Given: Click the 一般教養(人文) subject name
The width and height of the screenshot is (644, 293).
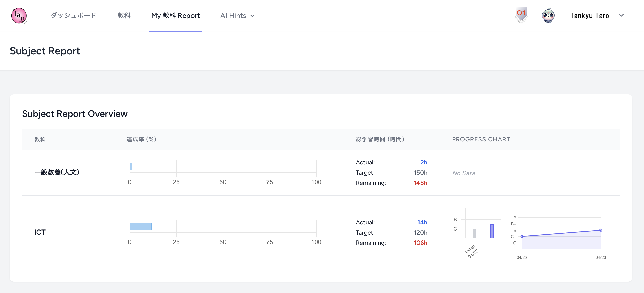Looking at the screenshot, I should [x=57, y=172].
